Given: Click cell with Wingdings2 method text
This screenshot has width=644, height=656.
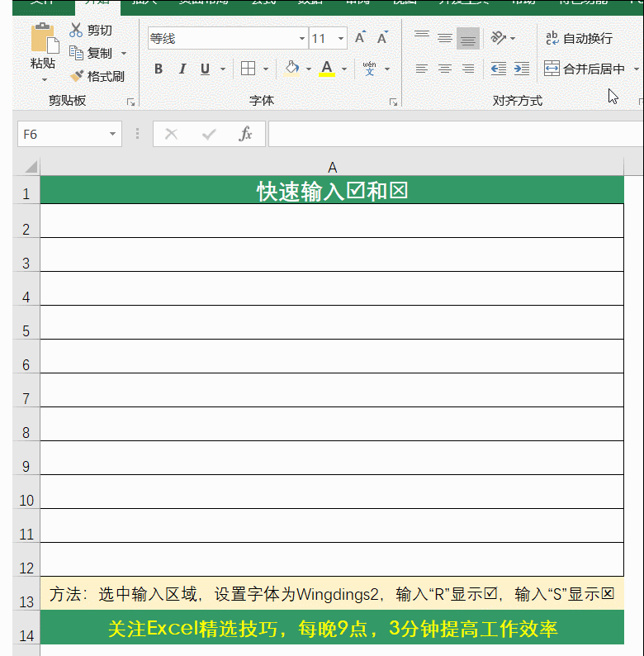Looking at the screenshot, I should coord(332,593).
